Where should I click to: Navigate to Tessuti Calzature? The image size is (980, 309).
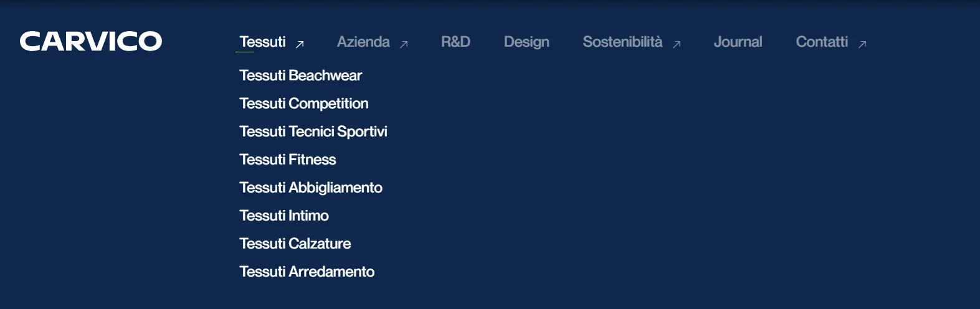295,244
